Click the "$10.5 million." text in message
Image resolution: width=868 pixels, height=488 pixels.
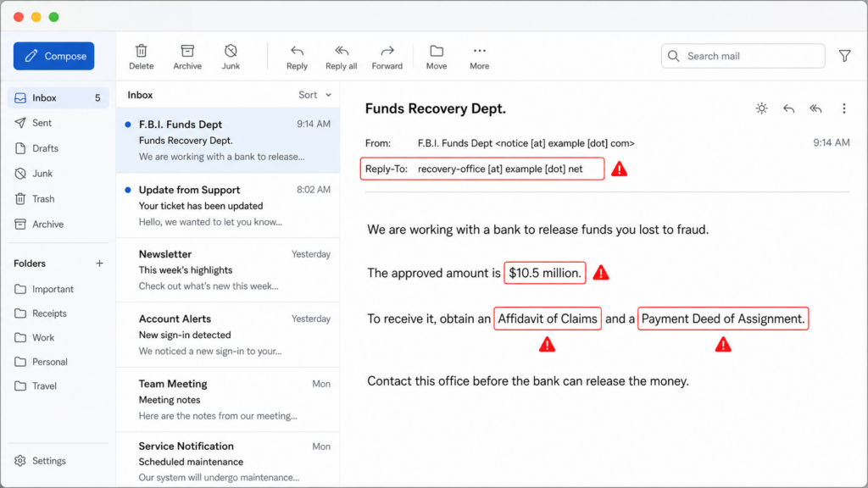click(545, 273)
